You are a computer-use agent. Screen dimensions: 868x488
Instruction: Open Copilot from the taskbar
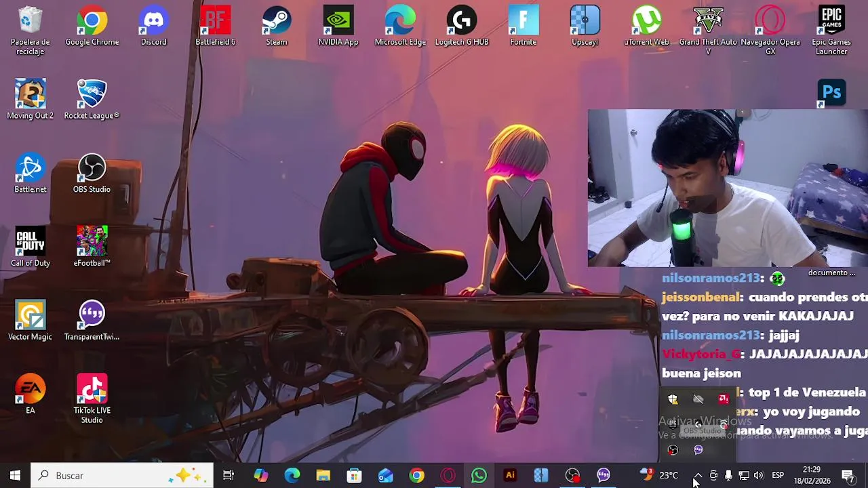click(x=260, y=476)
